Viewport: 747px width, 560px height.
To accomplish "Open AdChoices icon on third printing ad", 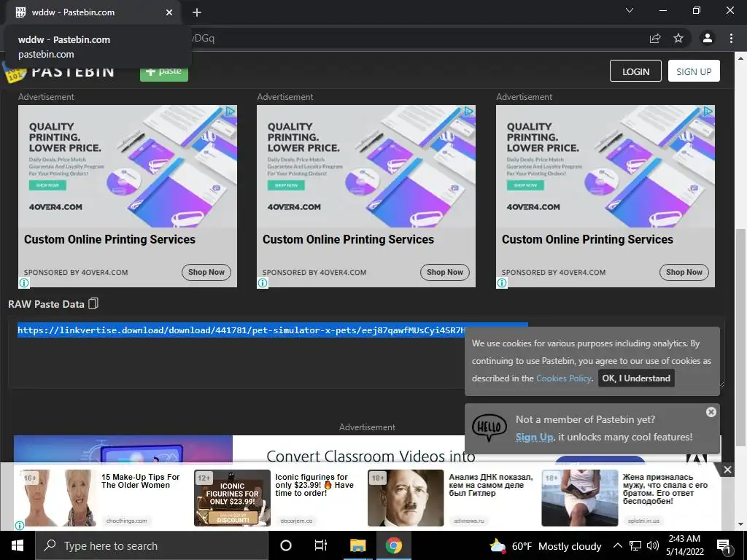I will tap(708, 111).
